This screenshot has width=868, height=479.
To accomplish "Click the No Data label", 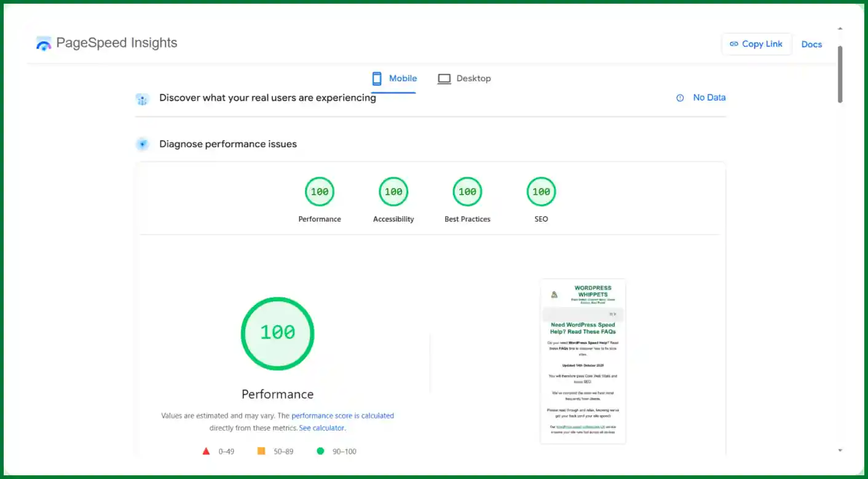I will [x=709, y=98].
